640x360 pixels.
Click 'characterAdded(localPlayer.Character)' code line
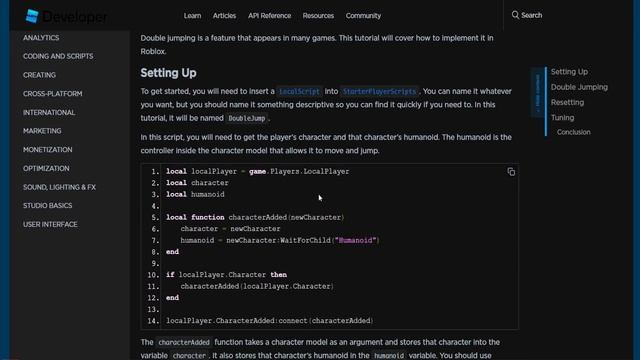[x=257, y=287]
